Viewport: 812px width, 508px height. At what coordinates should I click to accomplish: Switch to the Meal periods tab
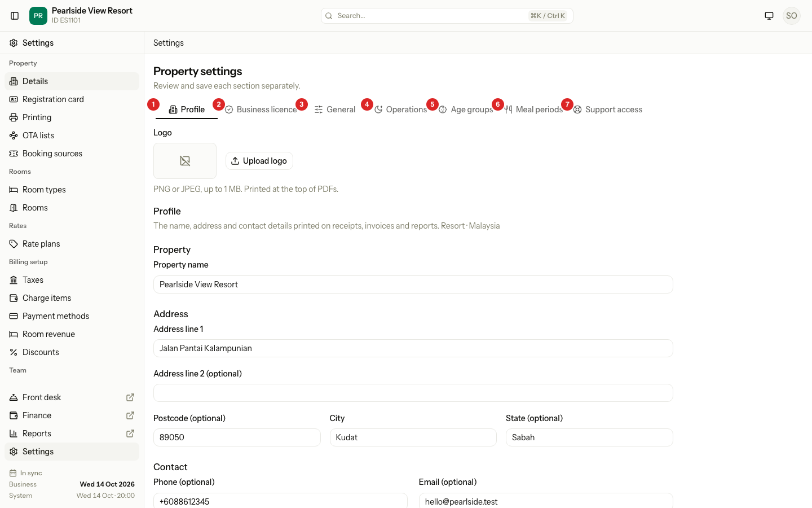click(x=533, y=110)
